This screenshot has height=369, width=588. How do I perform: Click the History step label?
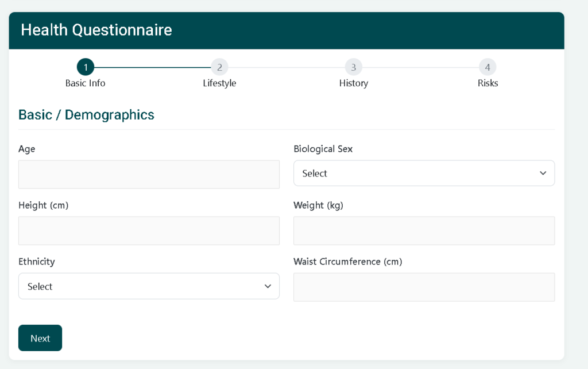point(354,83)
